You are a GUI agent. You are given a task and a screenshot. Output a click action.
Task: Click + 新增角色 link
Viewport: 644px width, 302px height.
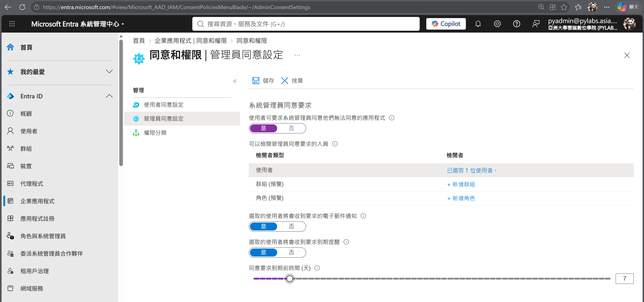pos(461,199)
